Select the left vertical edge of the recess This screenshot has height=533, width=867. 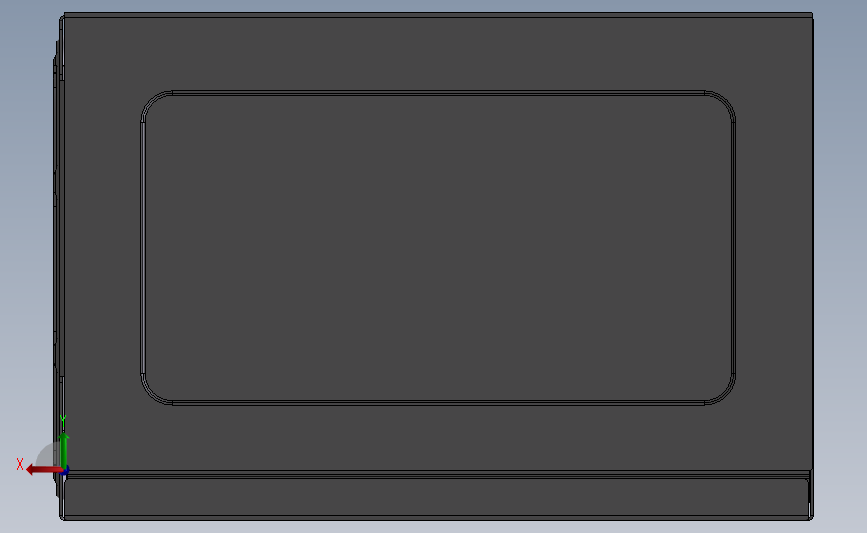tap(143, 248)
